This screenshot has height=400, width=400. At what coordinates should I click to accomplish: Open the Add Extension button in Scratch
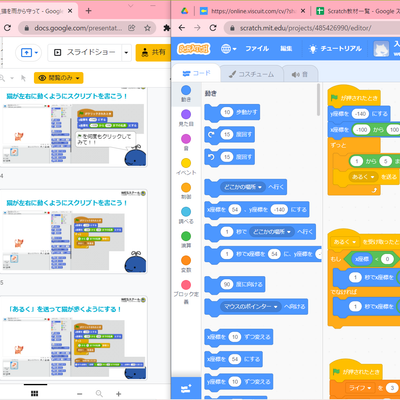(x=186, y=388)
